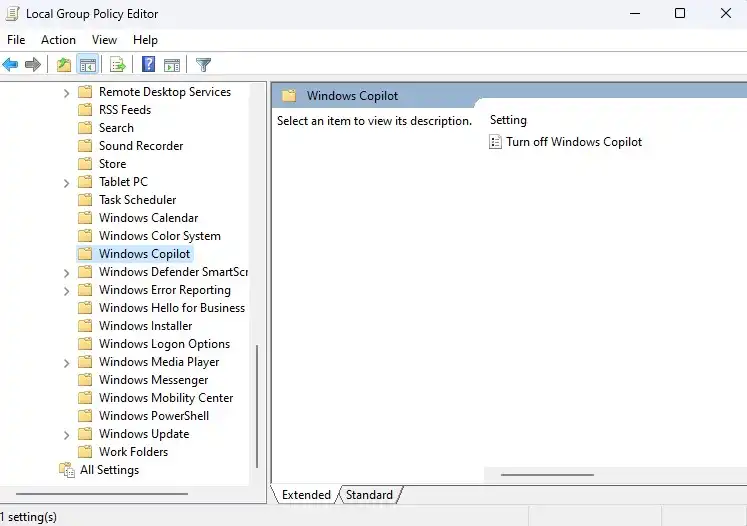This screenshot has height=526, width=747.
Task: Select Windows Copilot in the tree
Action: coord(144,254)
